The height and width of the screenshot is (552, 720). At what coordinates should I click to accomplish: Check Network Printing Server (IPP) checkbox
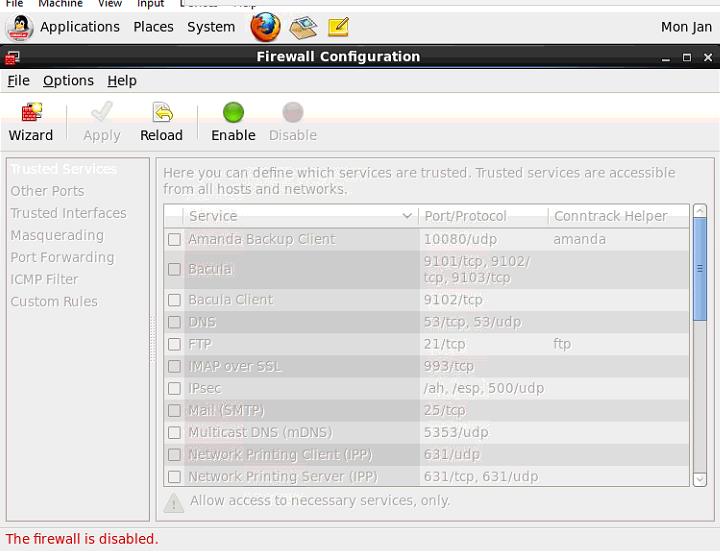pyautogui.click(x=174, y=476)
